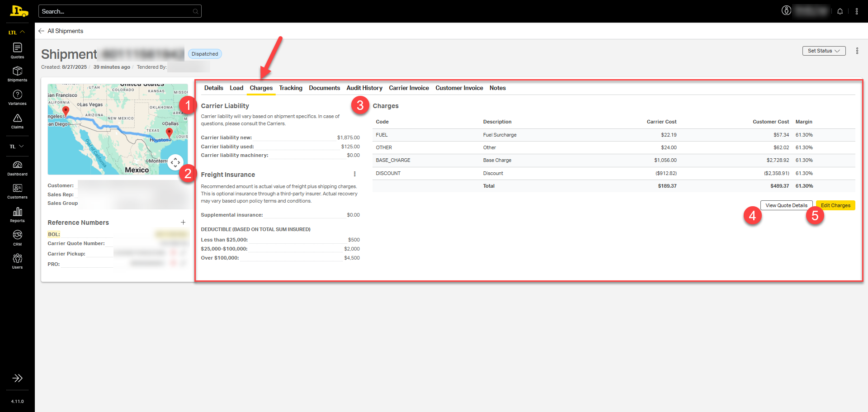
Task: Open the Claims section
Action: 17,121
